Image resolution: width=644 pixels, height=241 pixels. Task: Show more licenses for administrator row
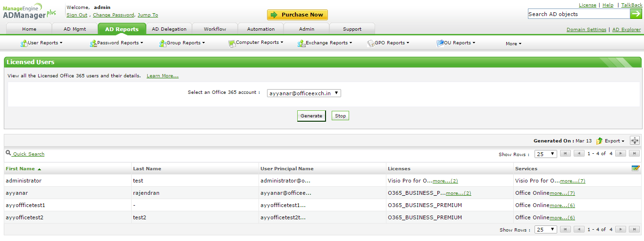pos(445,181)
